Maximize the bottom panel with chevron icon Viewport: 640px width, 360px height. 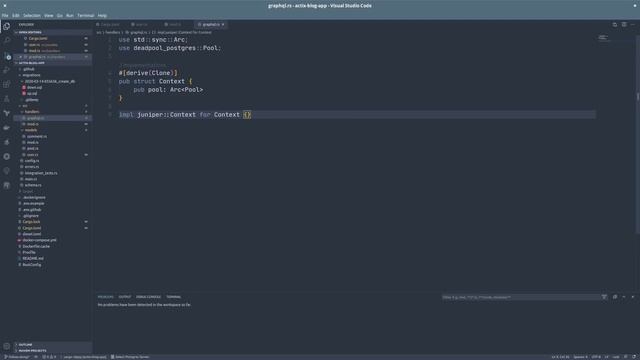pyautogui.click(x=624, y=297)
